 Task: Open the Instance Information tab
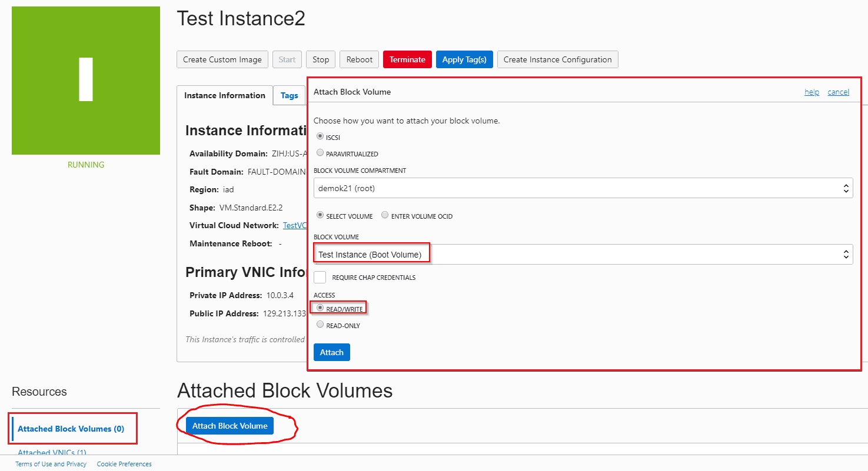[x=224, y=95]
